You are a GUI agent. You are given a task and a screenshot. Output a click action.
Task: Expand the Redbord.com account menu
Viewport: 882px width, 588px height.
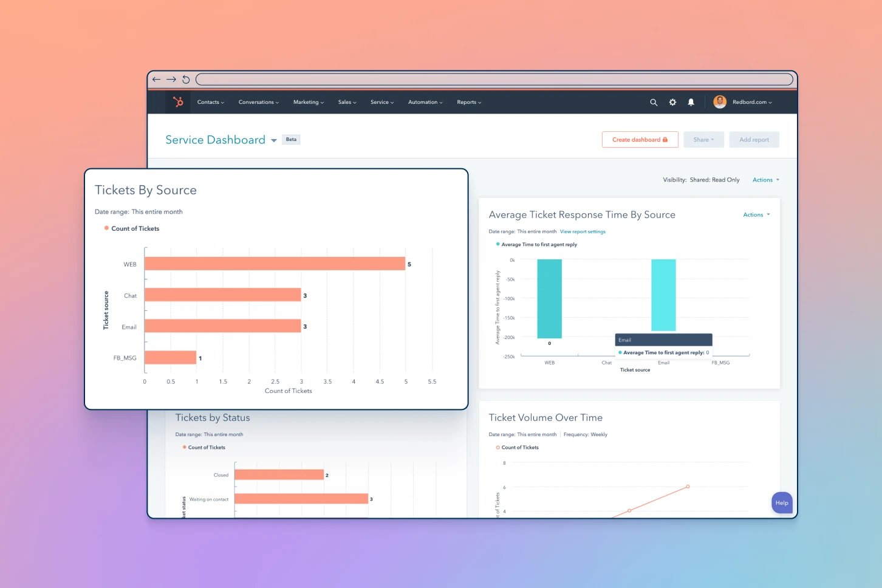pyautogui.click(x=752, y=102)
